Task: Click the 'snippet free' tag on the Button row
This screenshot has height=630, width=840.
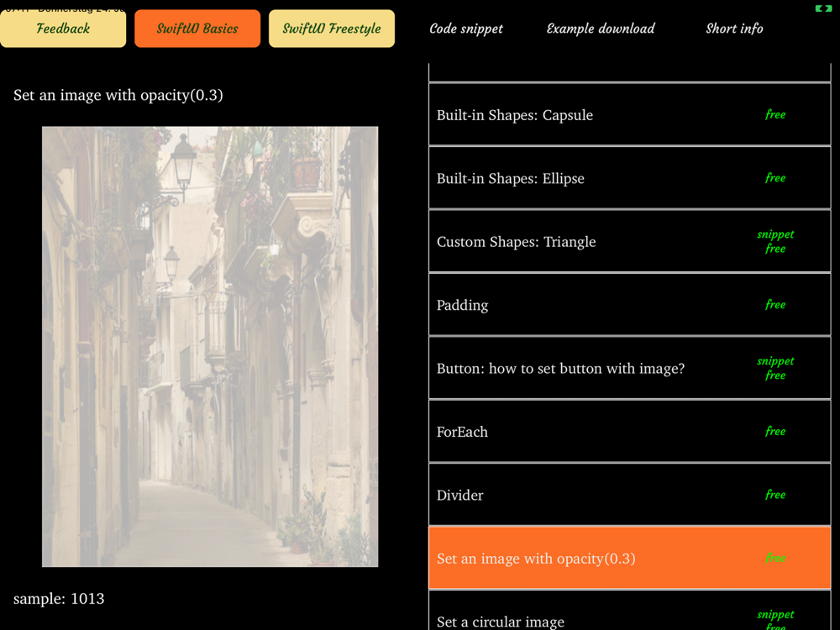Action: (775, 368)
